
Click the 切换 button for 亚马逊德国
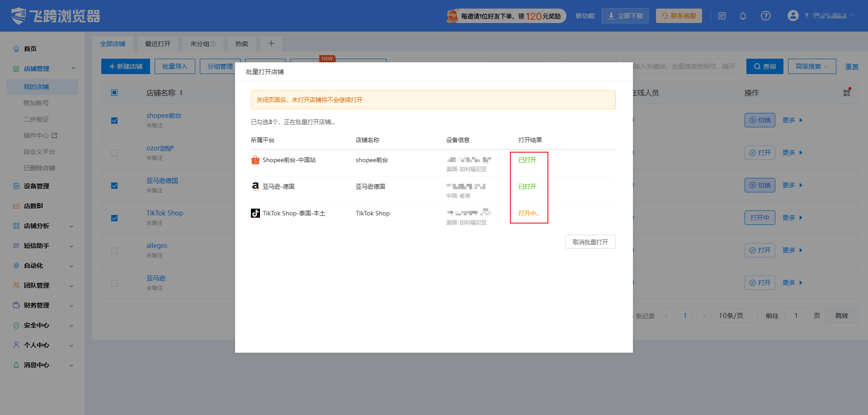(760, 185)
